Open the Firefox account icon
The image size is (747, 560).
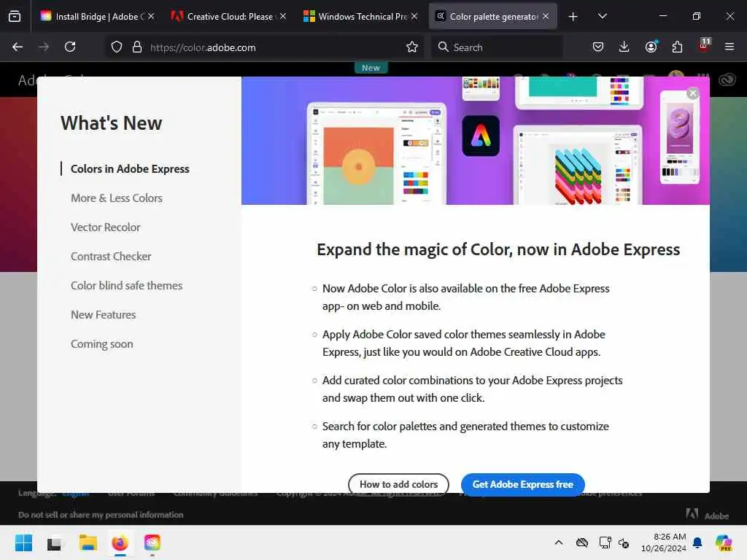tap(651, 47)
